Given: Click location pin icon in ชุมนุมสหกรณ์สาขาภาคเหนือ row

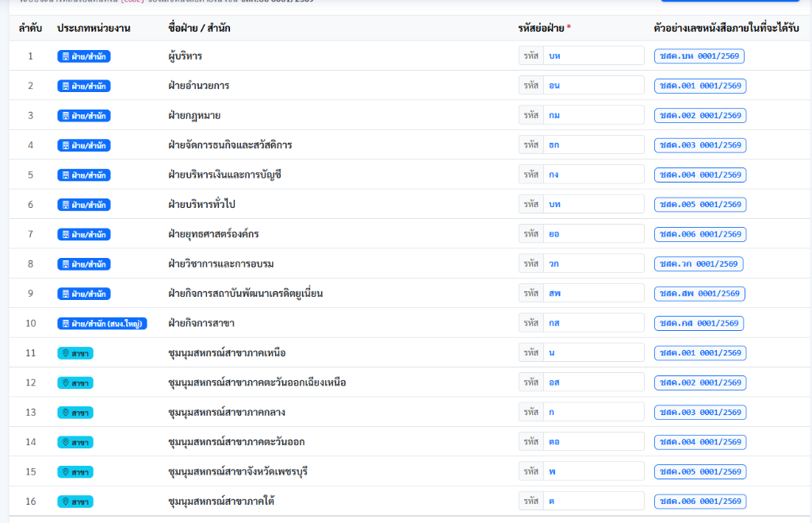Looking at the screenshot, I should click(66, 353).
